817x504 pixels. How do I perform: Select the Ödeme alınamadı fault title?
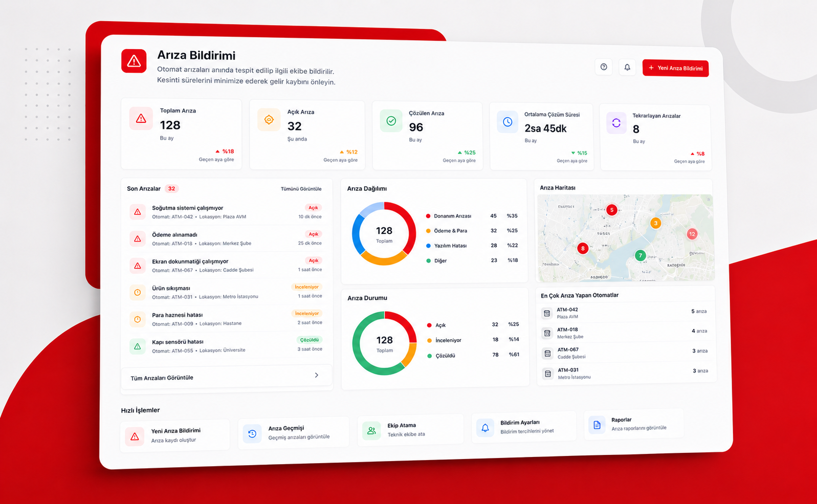pyautogui.click(x=174, y=235)
